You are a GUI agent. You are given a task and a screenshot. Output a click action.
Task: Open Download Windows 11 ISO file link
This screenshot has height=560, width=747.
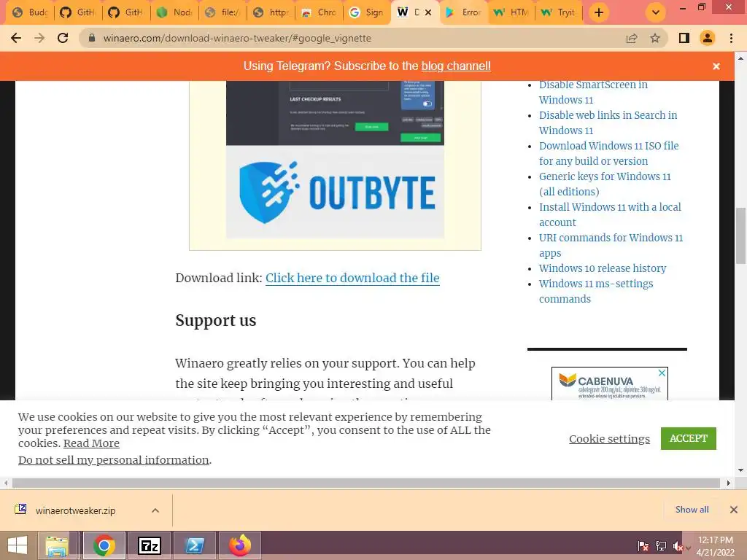[609, 153]
